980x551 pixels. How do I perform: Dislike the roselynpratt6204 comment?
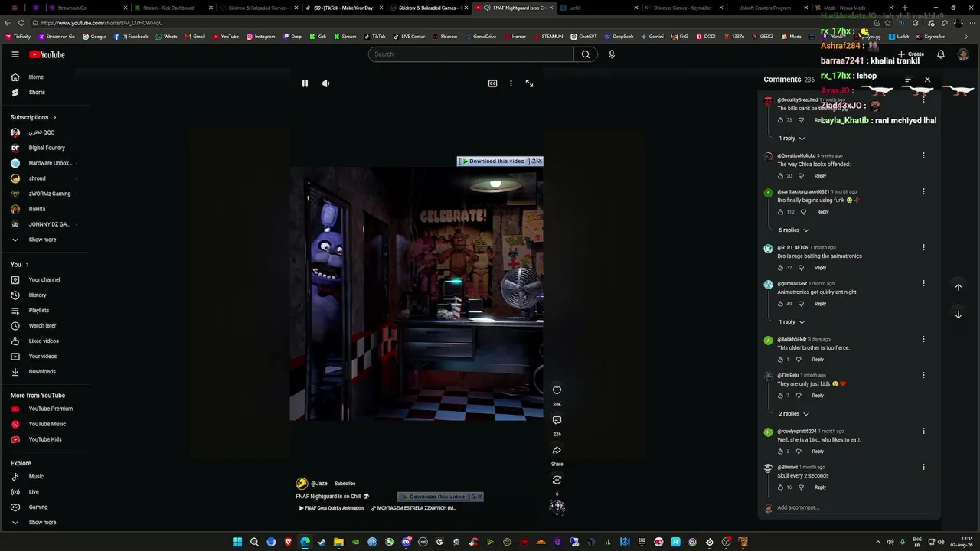coord(799,452)
